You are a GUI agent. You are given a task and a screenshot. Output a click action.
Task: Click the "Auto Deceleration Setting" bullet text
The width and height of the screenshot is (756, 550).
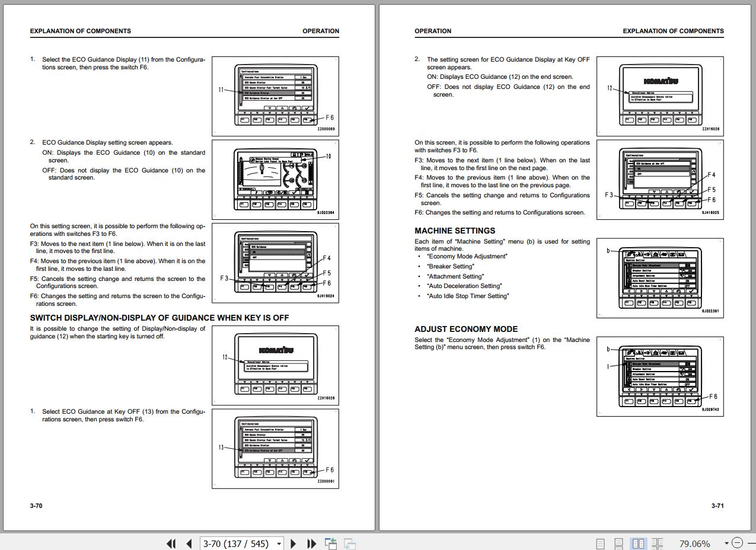pyautogui.click(x=464, y=286)
